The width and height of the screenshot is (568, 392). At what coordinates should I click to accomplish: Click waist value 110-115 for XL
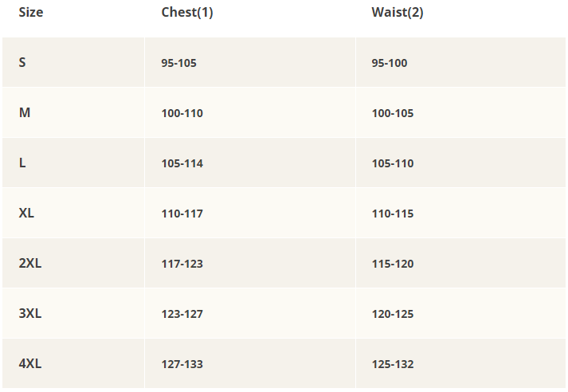(x=393, y=214)
